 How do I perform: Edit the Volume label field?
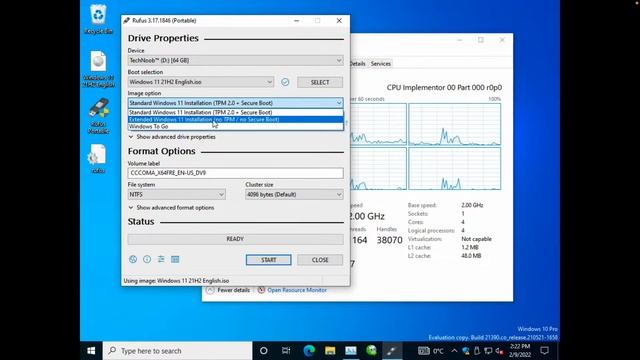pyautogui.click(x=236, y=173)
